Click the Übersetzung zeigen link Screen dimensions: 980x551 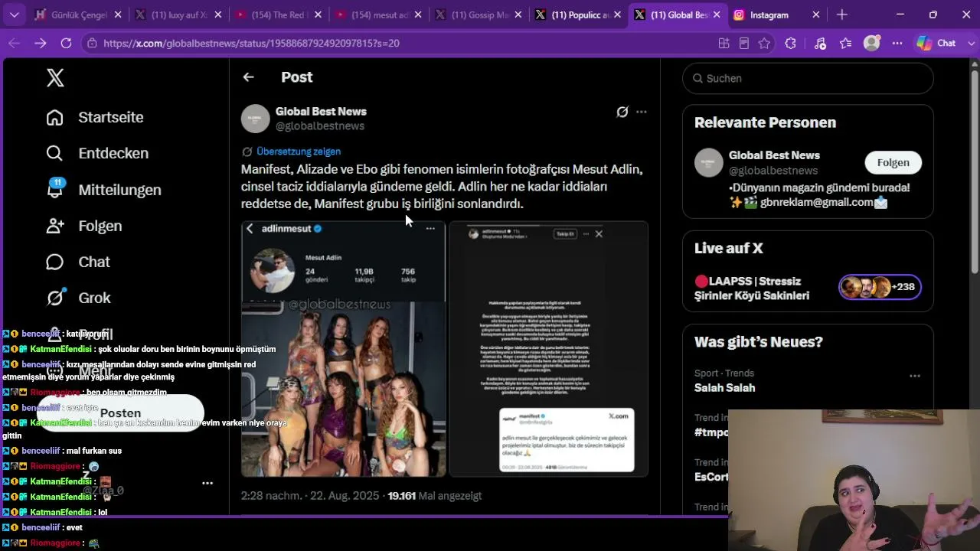click(x=299, y=152)
